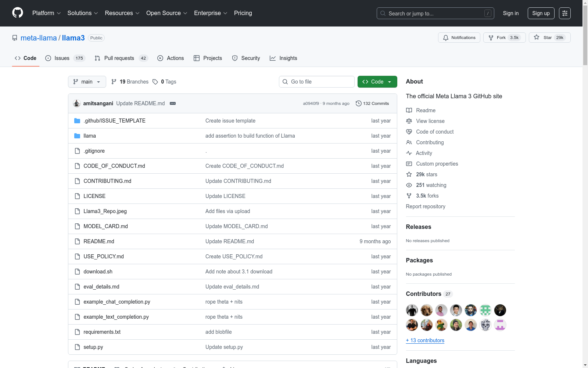Switch to the Projects tab
Viewport: 588px width, 368px height.
coord(208,58)
